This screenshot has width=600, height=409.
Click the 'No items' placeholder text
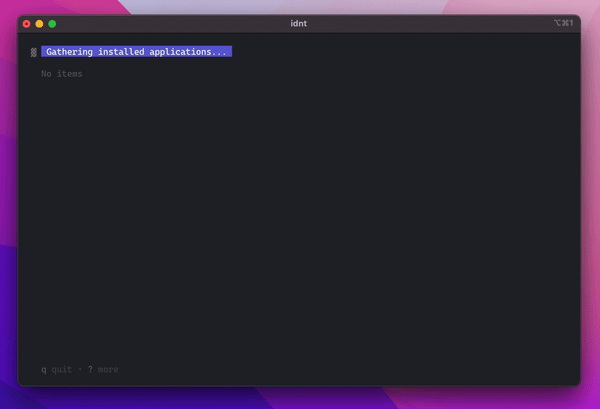[x=62, y=74]
